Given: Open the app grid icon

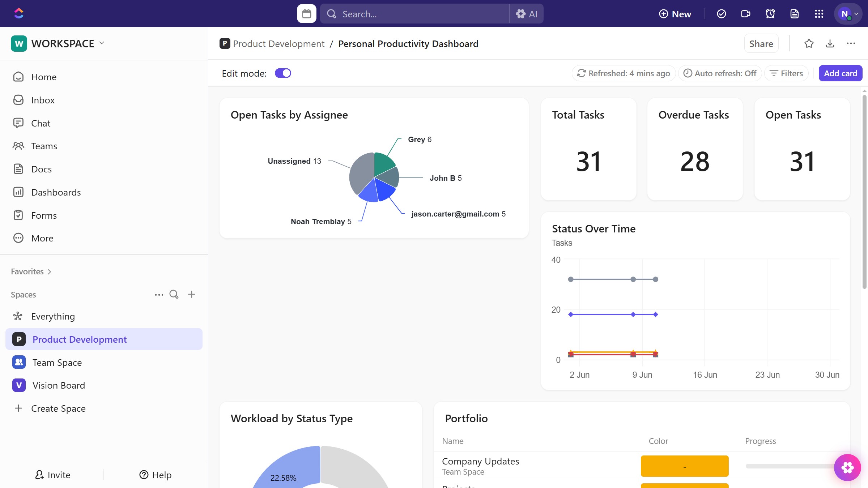Looking at the screenshot, I should click(819, 13).
